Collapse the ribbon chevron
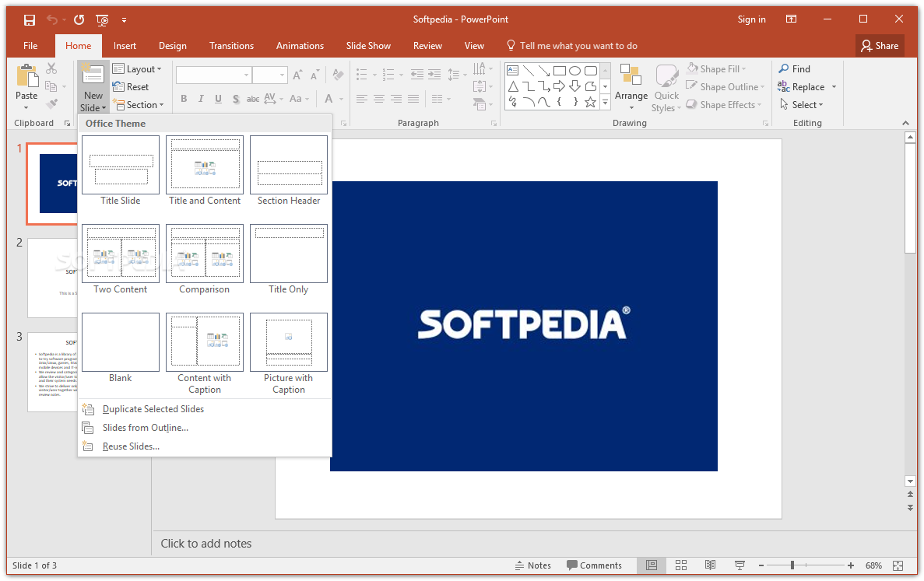924x581 pixels. [x=905, y=123]
